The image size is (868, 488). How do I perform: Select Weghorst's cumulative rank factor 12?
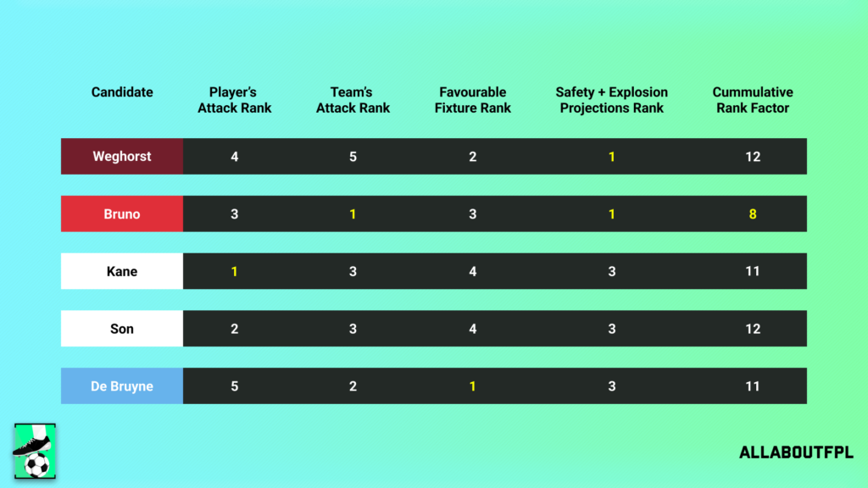click(x=752, y=157)
